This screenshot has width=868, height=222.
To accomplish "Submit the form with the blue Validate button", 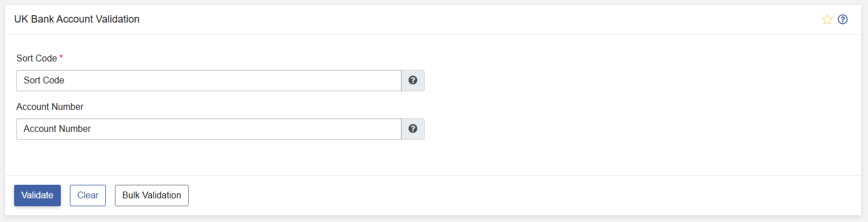I will [x=37, y=196].
